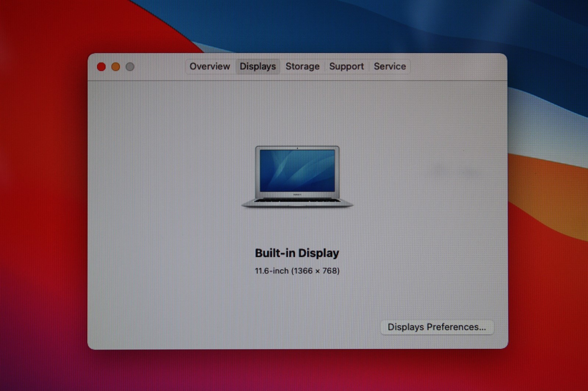
Task: Select the 'Built-in Display' heading text
Action: (297, 253)
